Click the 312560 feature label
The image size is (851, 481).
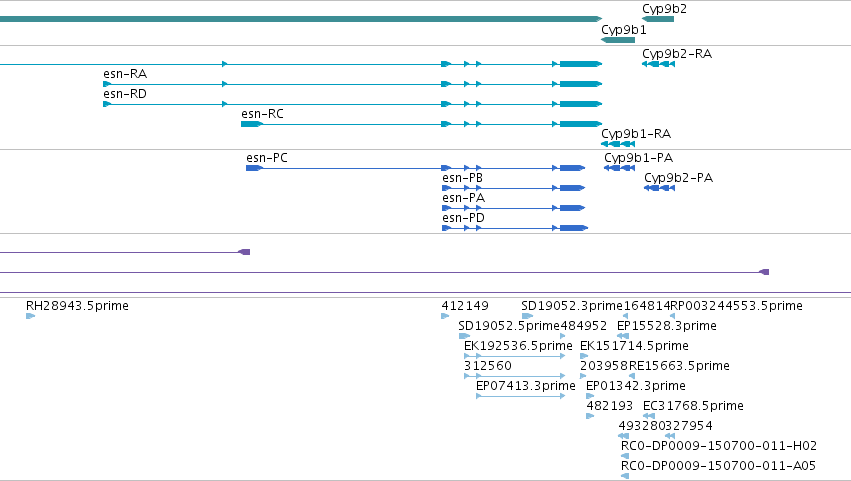click(488, 366)
